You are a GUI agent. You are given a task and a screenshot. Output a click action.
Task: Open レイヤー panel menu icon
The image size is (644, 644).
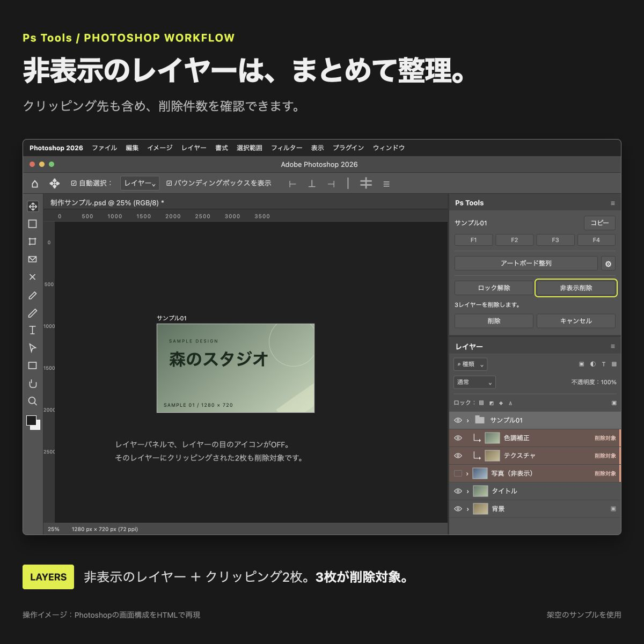613,347
